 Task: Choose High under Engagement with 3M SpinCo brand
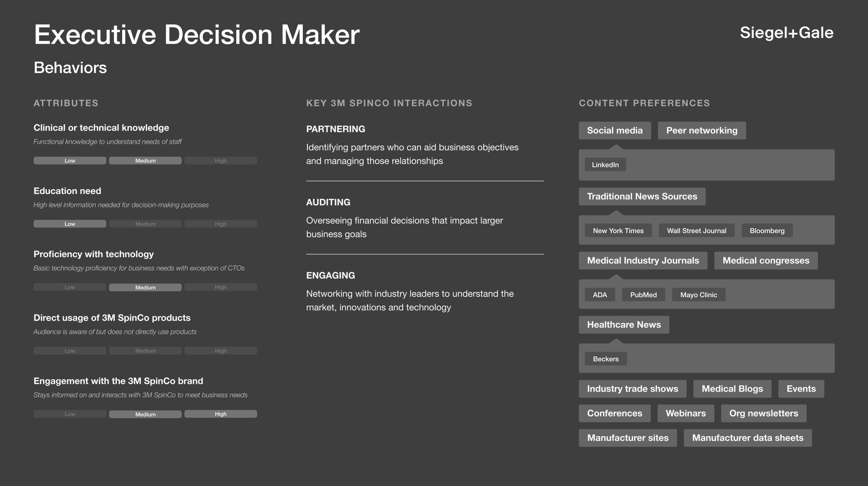pyautogui.click(x=220, y=414)
